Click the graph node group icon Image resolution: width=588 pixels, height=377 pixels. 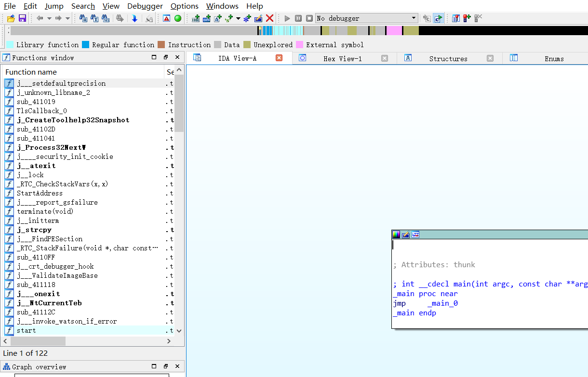coord(415,234)
